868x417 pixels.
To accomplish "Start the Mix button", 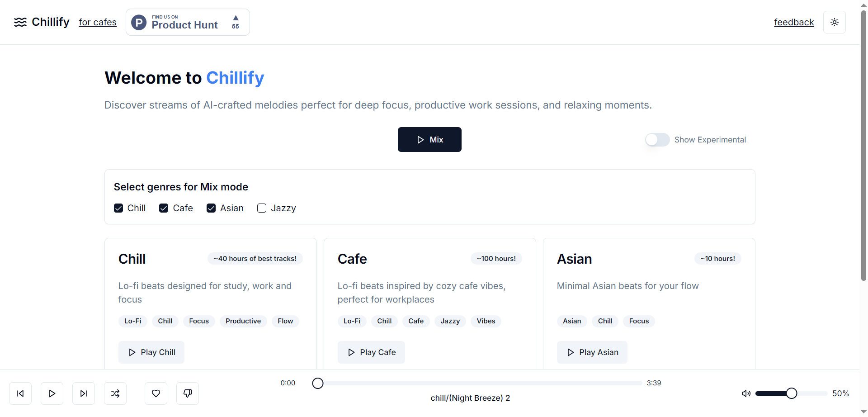I will pos(429,139).
